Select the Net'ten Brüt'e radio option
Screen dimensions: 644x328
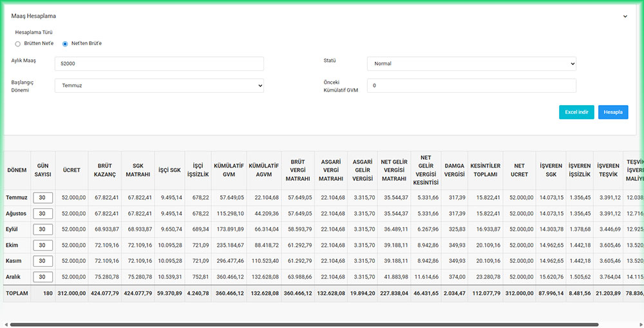coord(65,44)
